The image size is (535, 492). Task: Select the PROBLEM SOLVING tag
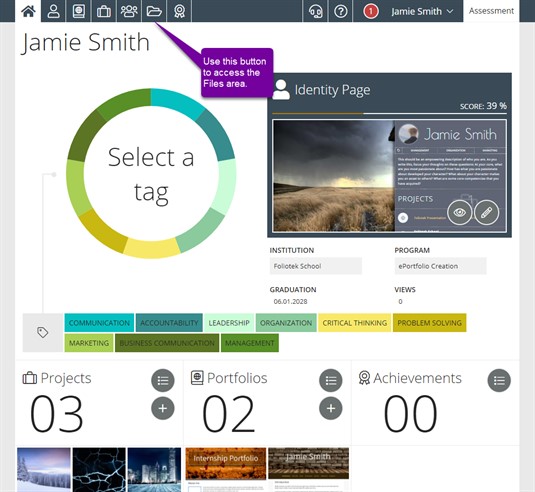point(430,323)
